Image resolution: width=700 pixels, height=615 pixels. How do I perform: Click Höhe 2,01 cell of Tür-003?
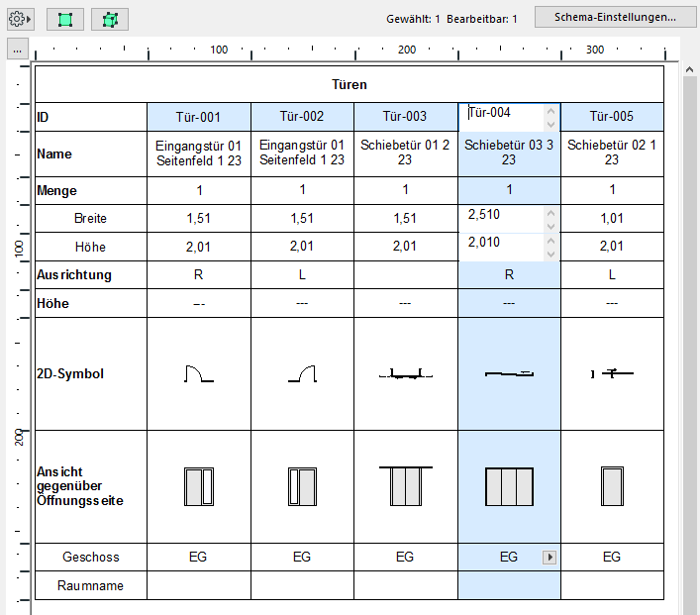coord(405,247)
